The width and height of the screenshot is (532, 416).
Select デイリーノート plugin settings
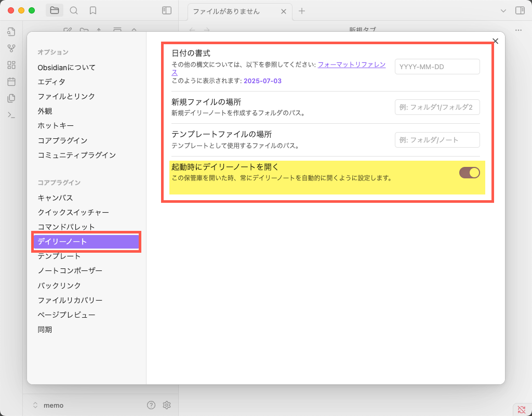(x=86, y=241)
